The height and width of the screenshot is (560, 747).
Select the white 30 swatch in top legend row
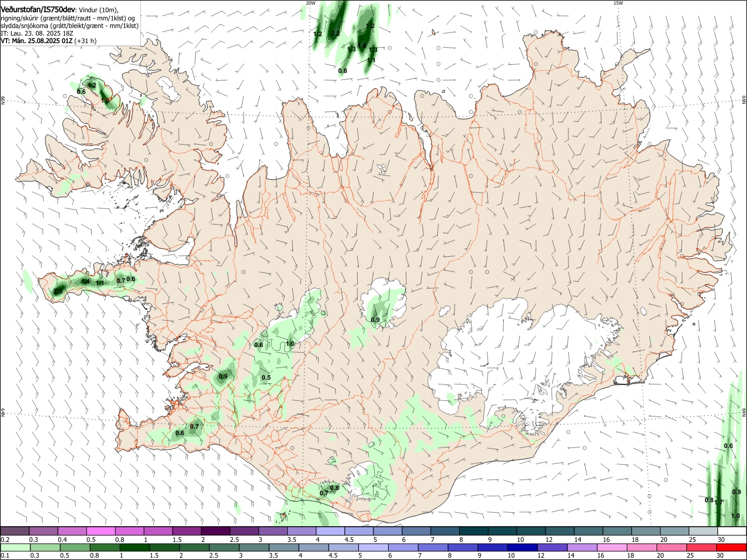click(732, 531)
